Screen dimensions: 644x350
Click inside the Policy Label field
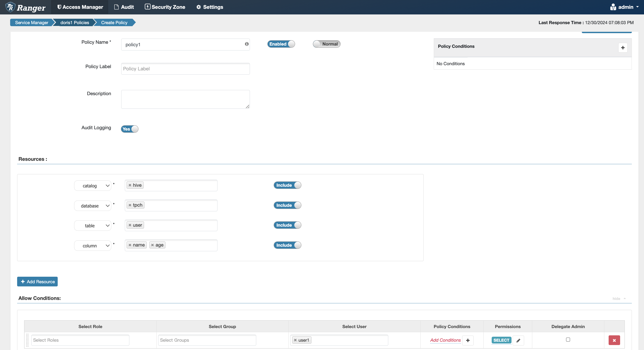[x=185, y=69]
